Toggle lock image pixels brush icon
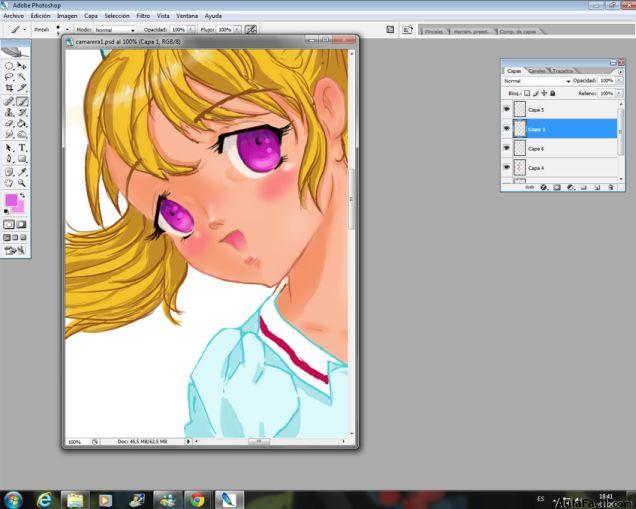 (x=535, y=93)
